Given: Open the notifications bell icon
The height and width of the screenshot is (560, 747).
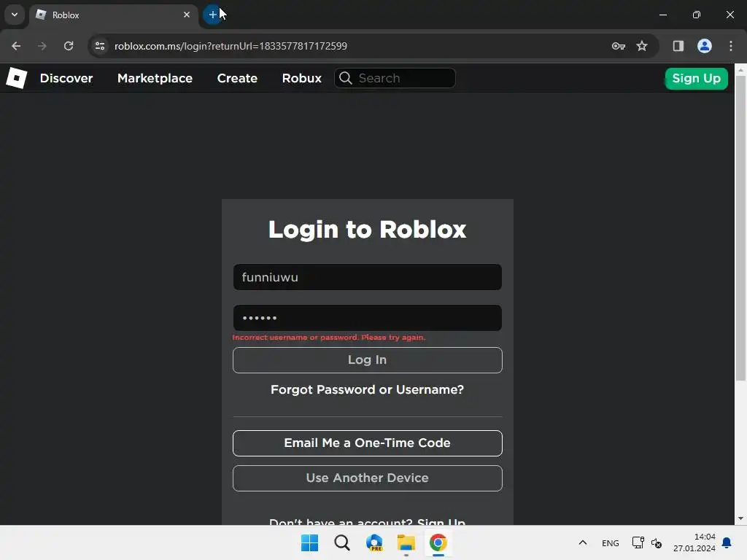Looking at the screenshot, I should pos(727,542).
